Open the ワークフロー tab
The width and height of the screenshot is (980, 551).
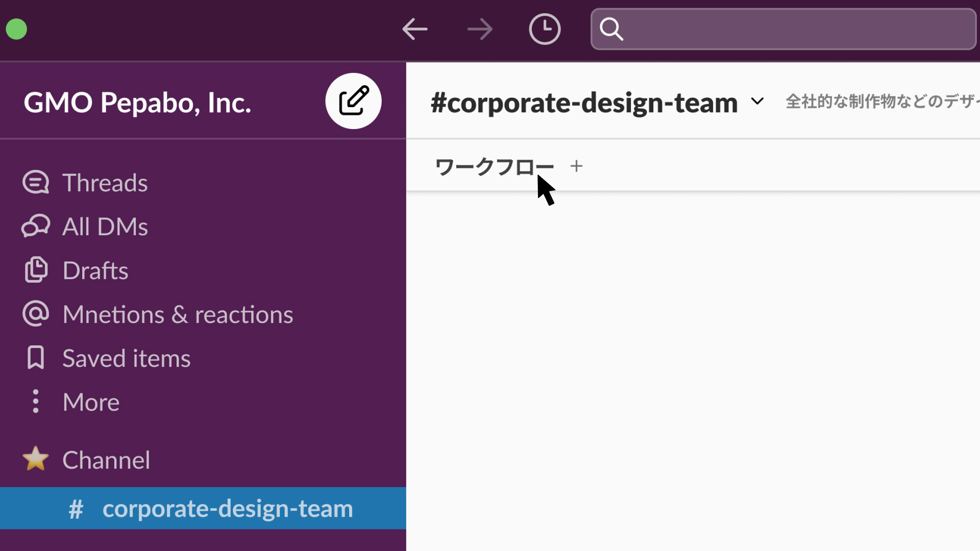tap(494, 167)
